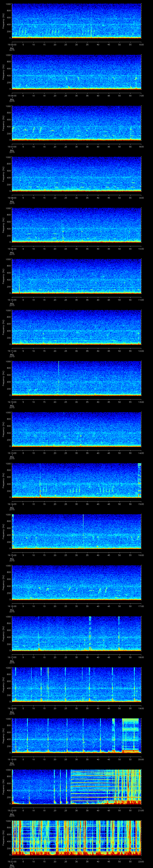Select the "19:15:00" start time label
The height and width of the screenshot is (868, 153).
pyautogui.click(x=12, y=555)
